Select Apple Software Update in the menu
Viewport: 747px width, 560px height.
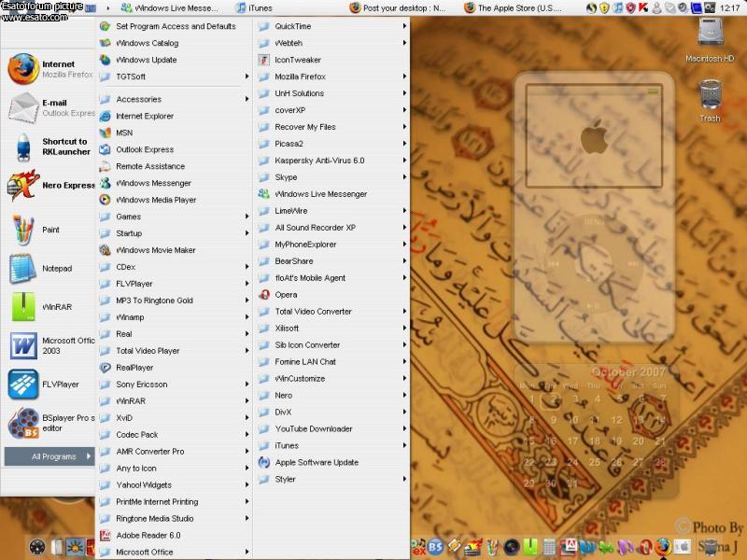click(x=332, y=462)
